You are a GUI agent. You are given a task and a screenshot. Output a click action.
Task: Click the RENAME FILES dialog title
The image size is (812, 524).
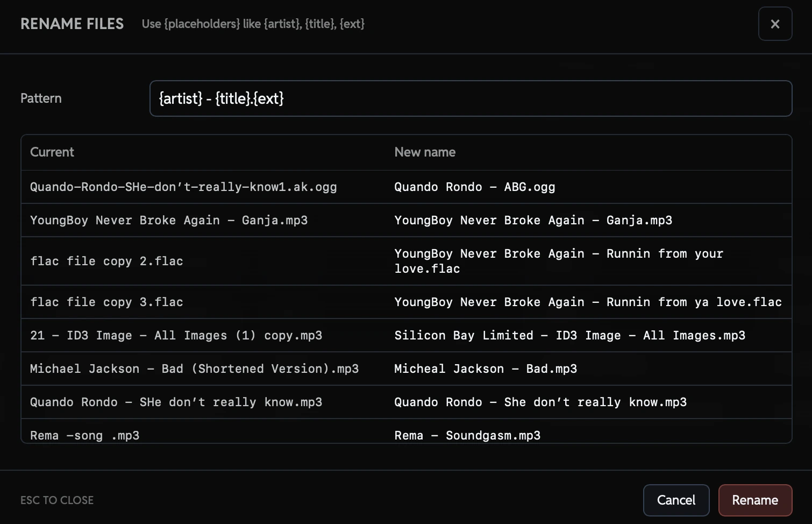coord(72,24)
